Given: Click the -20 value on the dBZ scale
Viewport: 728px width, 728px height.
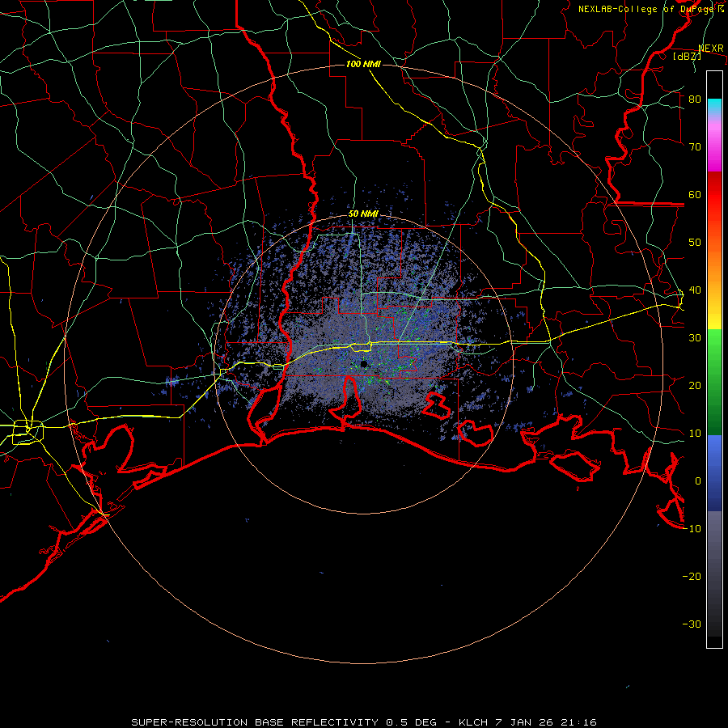Looking at the screenshot, I should pyautogui.click(x=692, y=577).
